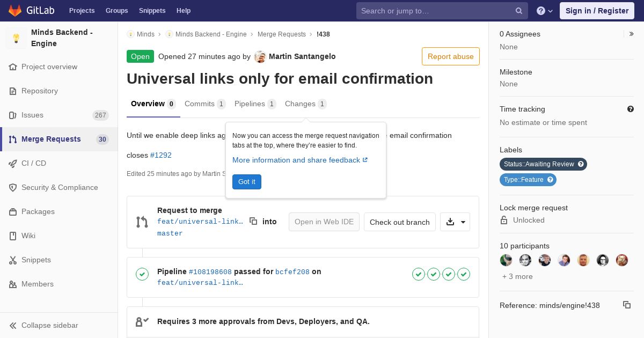Viewport: 644px width, 338px height.
Task: Copy source branch name icon
Action: [253, 221]
